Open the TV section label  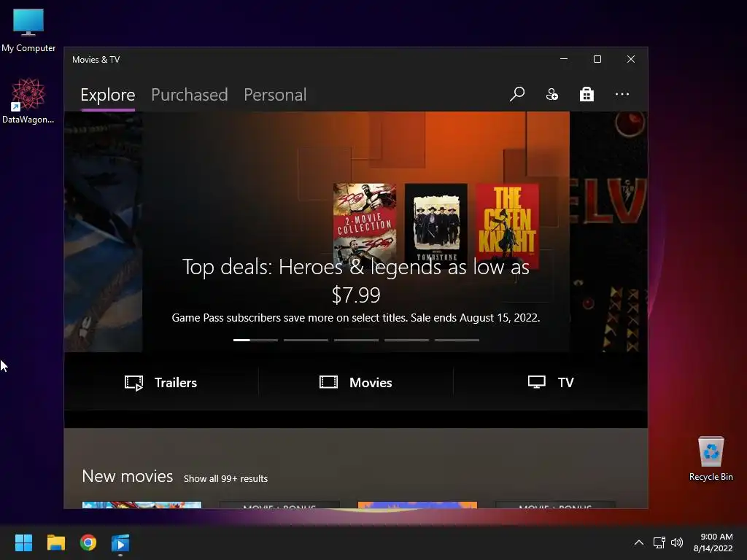[565, 382]
